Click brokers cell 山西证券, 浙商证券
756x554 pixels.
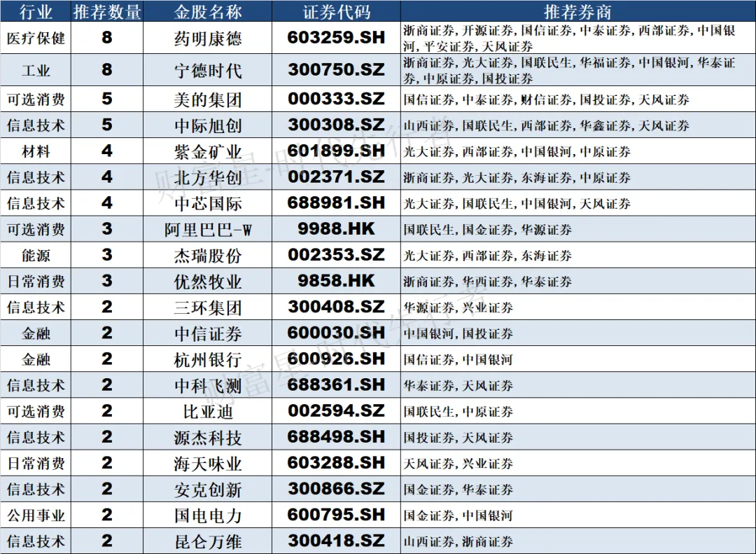pyautogui.click(x=577, y=542)
